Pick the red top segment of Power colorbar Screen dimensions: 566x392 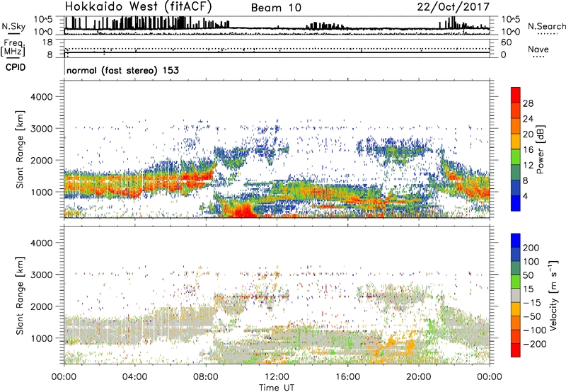[516, 95]
